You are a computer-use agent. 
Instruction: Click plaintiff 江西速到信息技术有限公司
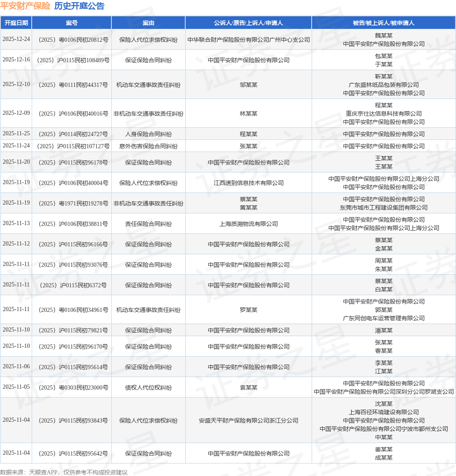pyautogui.click(x=249, y=183)
